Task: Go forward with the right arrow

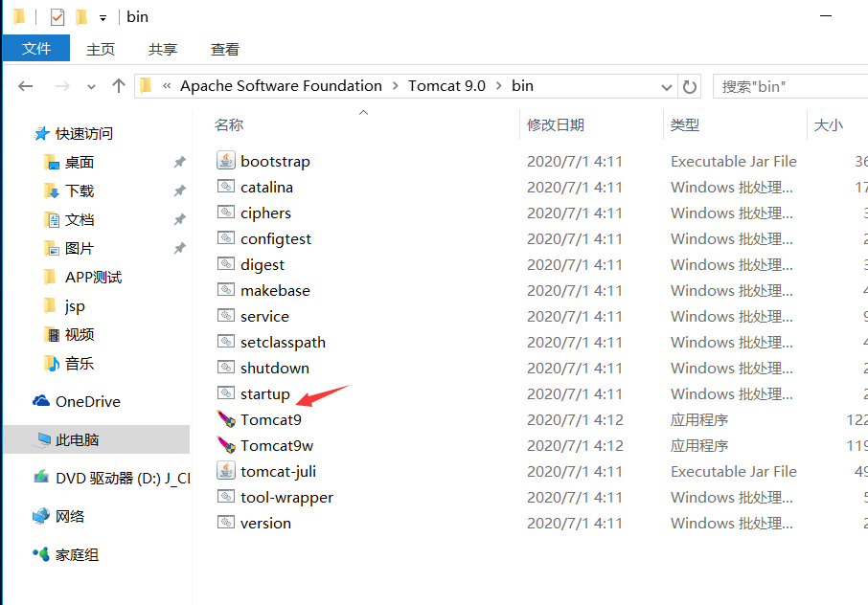Action: [x=62, y=86]
